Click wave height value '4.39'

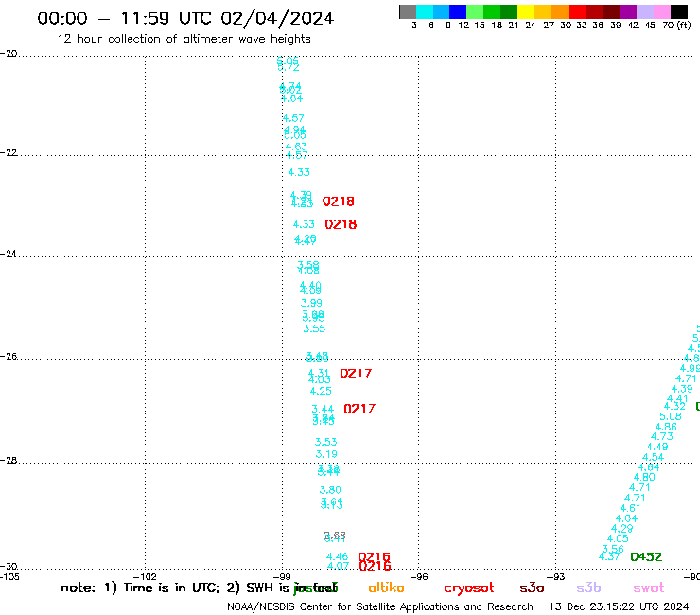(682, 389)
